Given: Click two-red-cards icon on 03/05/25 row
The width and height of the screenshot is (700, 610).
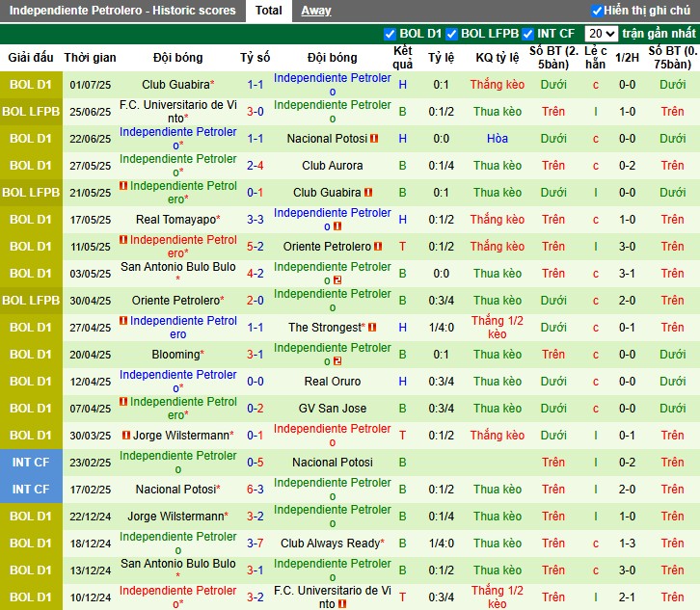Looking at the screenshot, I should tap(337, 280).
